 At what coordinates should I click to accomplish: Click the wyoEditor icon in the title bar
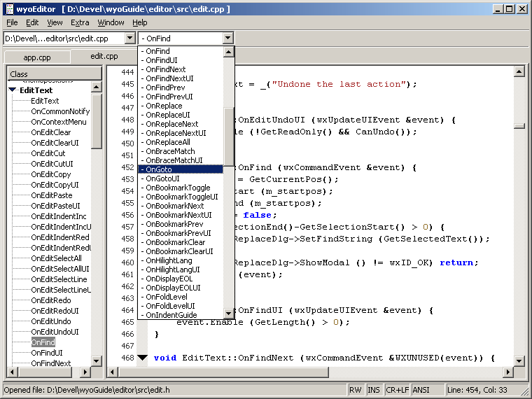click(8, 8)
